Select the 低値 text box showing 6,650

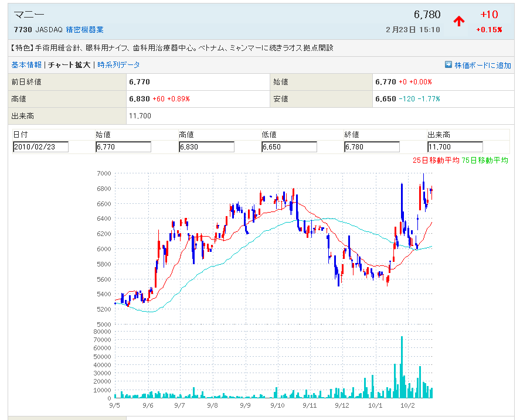point(289,147)
